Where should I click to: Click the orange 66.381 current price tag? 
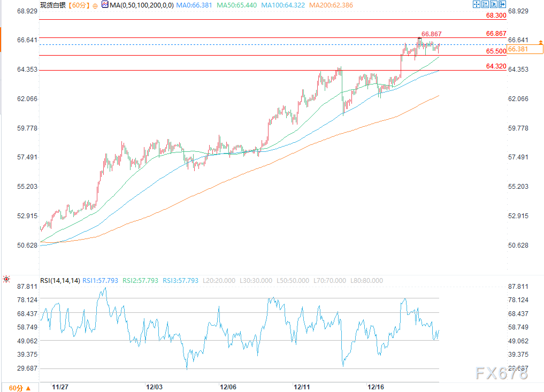[x=525, y=49]
